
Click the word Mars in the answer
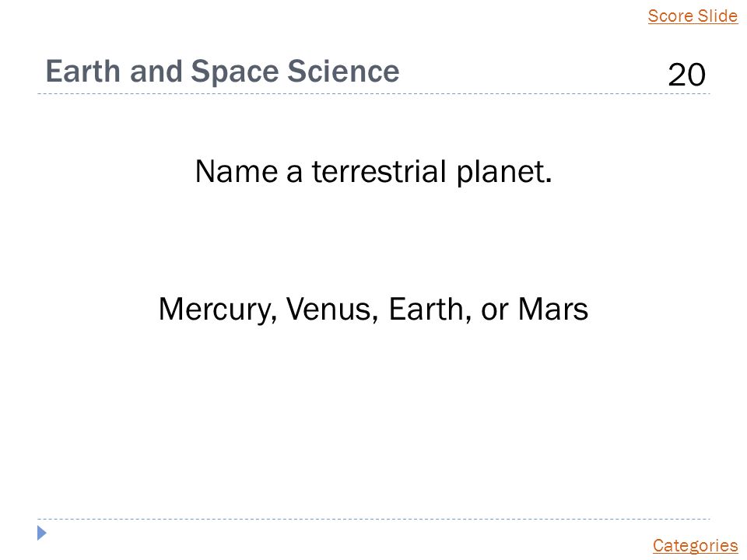point(553,309)
